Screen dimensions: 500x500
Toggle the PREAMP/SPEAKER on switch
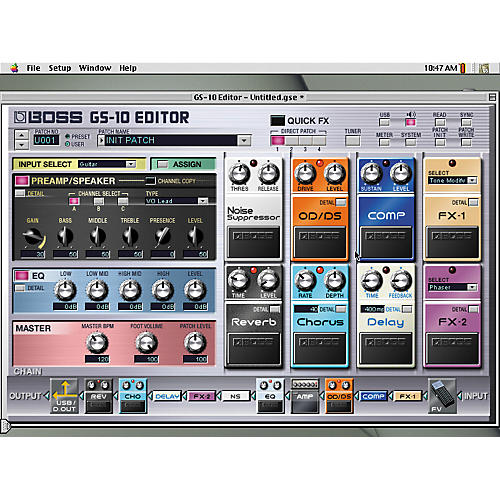pyautogui.click(x=22, y=181)
